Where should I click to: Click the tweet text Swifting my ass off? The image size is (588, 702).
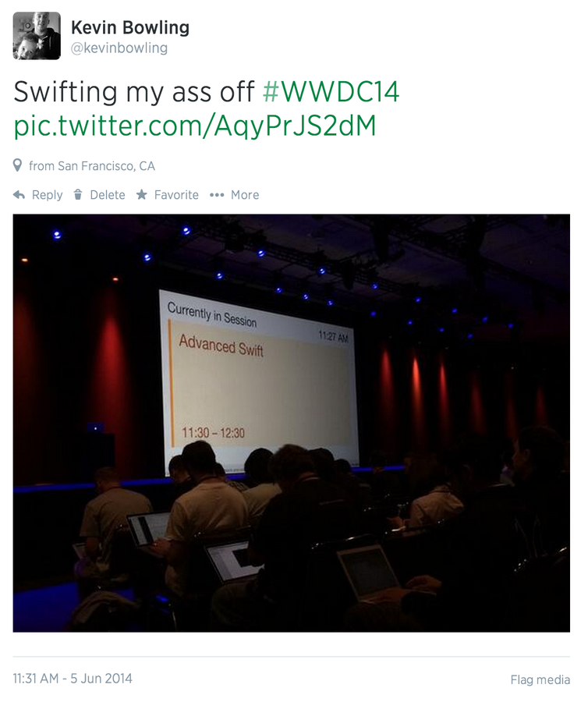click(134, 92)
